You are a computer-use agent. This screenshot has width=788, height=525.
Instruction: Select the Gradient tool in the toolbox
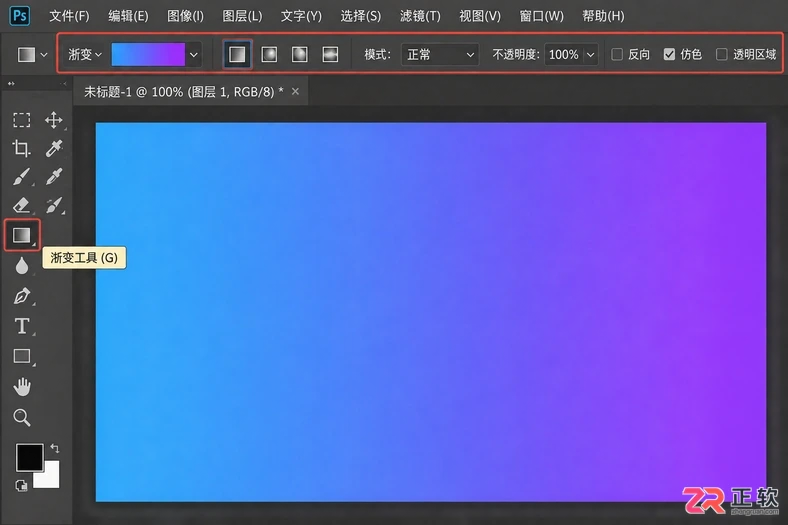coord(22,235)
